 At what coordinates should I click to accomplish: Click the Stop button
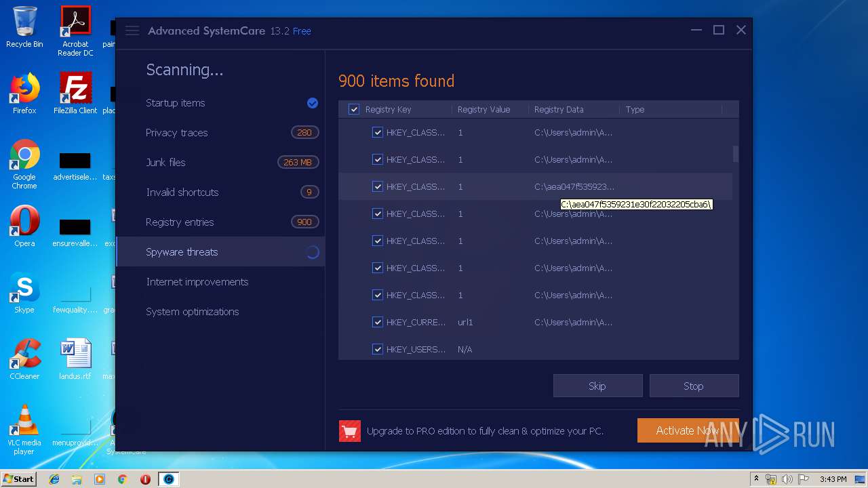click(x=694, y=386)
